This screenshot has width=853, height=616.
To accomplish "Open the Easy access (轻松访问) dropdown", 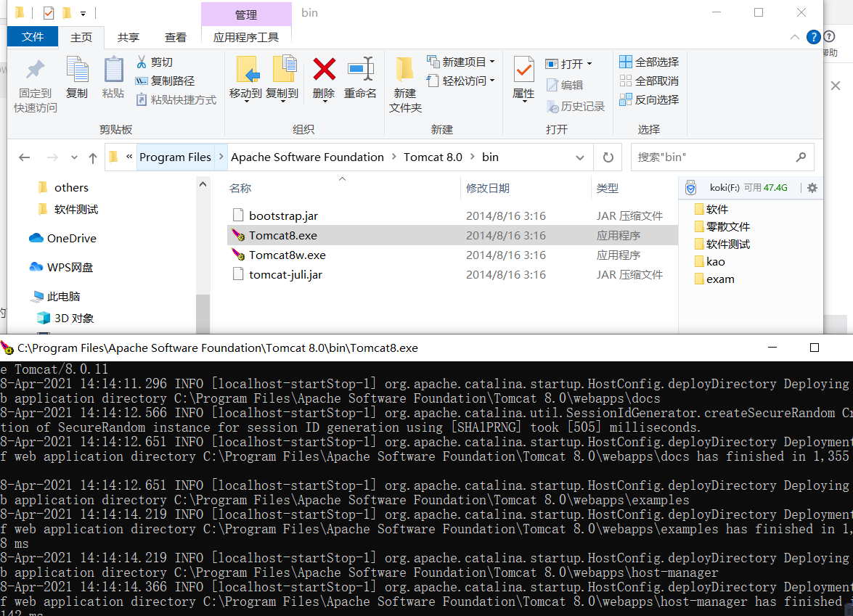I will pyautogui.click(x=461, y=81).
